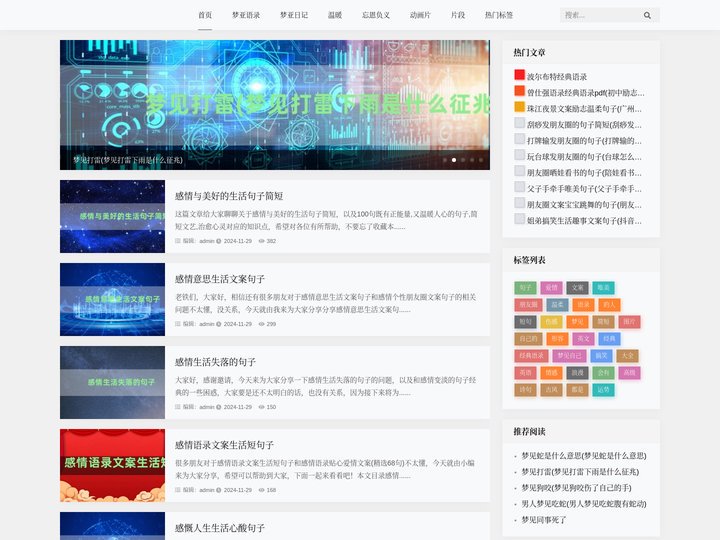Open thumbnail of 感情意思生活文案句子
This screenshot has height=540, width=720.
point(112,299)
